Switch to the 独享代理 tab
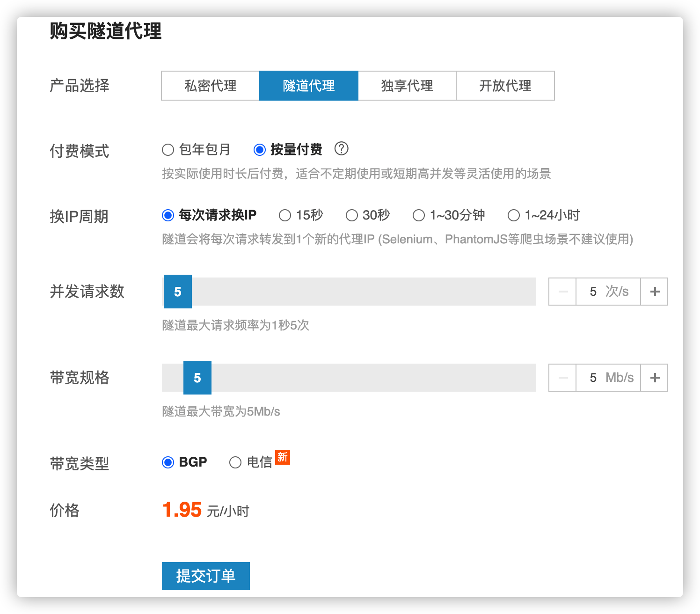700x614 pixels. pyautogui.click(x=407, y=86)
